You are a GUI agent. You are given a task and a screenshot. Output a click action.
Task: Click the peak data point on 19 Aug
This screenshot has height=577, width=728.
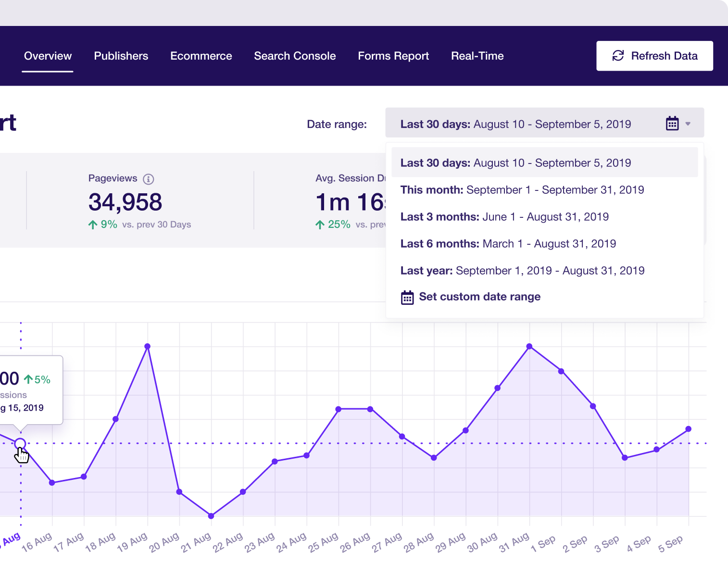[147, 346]
